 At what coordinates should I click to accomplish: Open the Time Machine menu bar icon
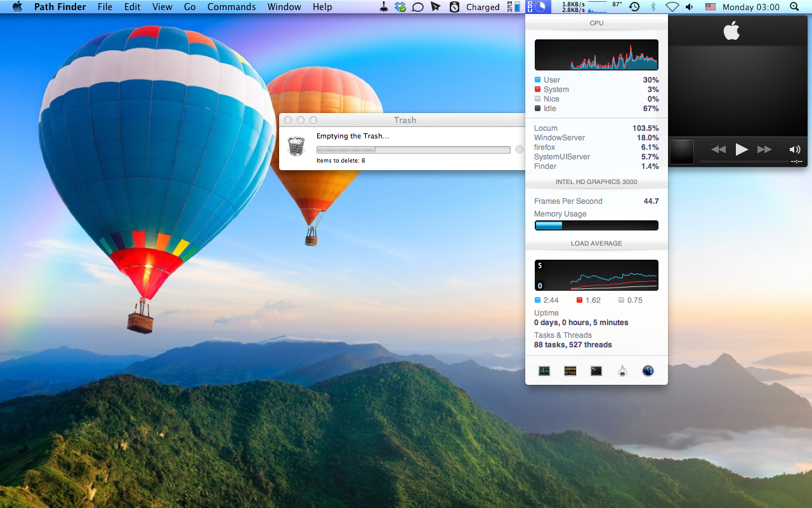[x=634, y=7]
